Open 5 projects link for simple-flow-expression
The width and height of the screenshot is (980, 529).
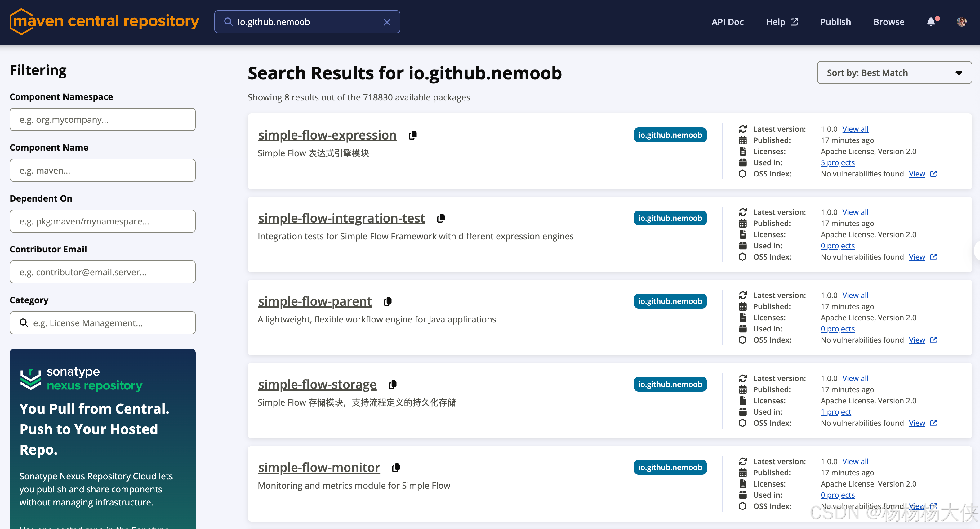837,162
